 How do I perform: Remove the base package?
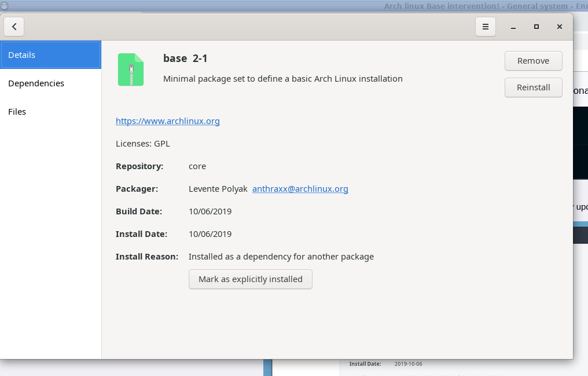pos(533,61)
